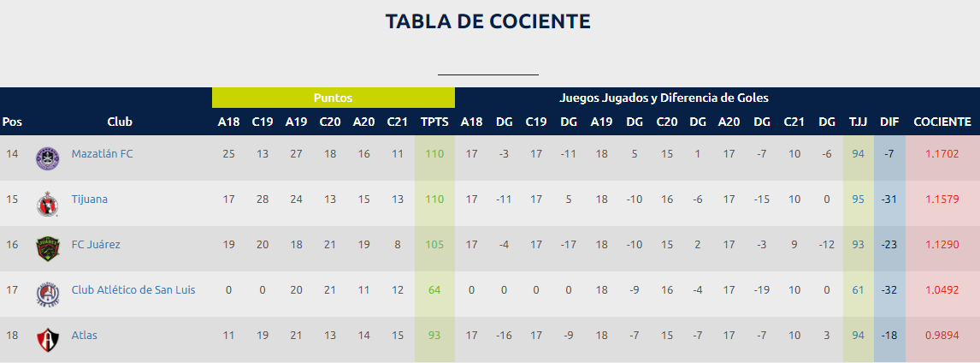Click the Puntos column group header
Viewport: 980px width, 363px height.
(333, 98)
